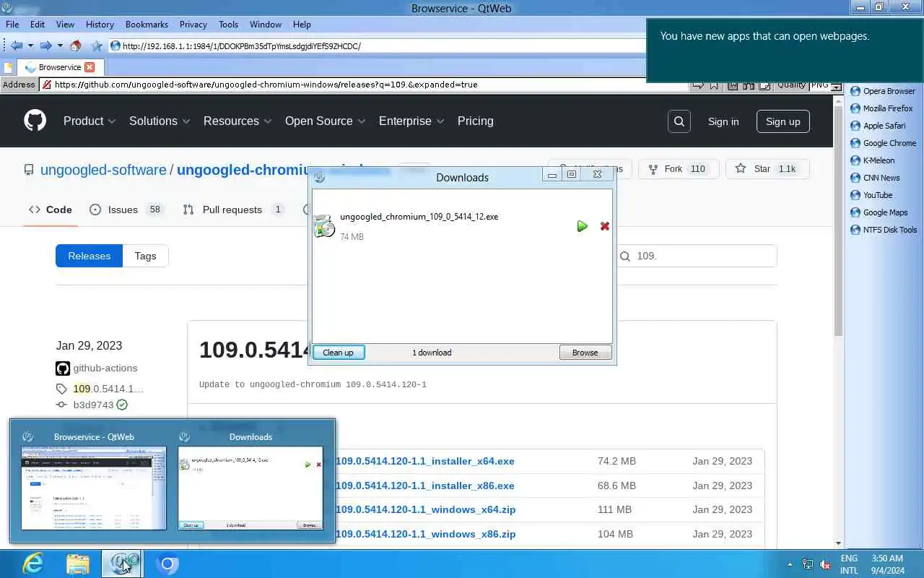This screenshot has width=924, height=578.
Task: Open the Edit menu
Action: coord(38,24)
